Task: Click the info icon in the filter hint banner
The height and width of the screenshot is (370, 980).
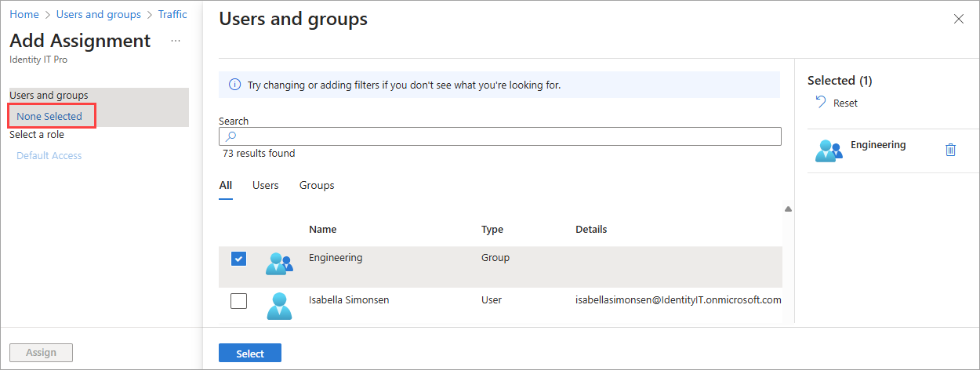Action: click(x=234, y=85)
